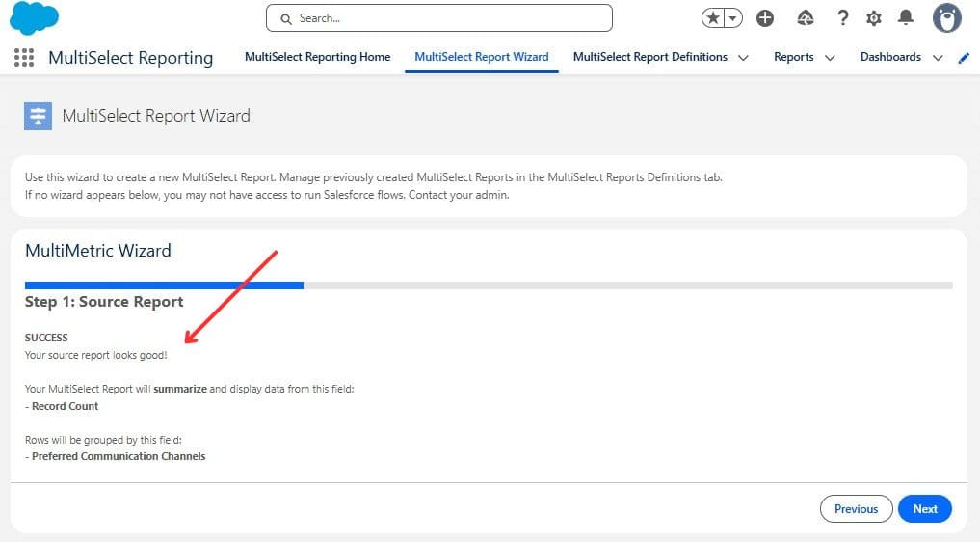The width and height of the screenshot is (980, 542).
Task: Click the "SUCCESS" status text
Action: click(46, 338)
